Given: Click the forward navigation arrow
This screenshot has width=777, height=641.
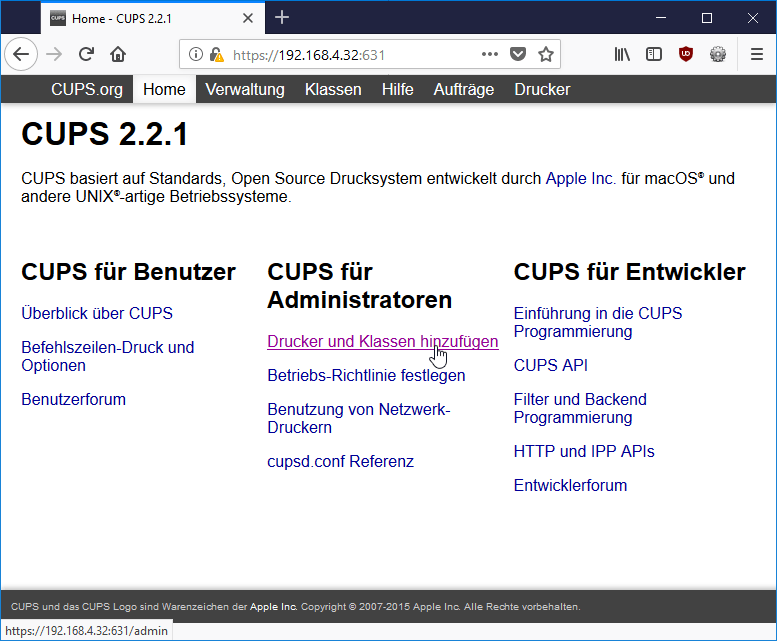Looking at the screenshot, I should (x=54, y=54).
